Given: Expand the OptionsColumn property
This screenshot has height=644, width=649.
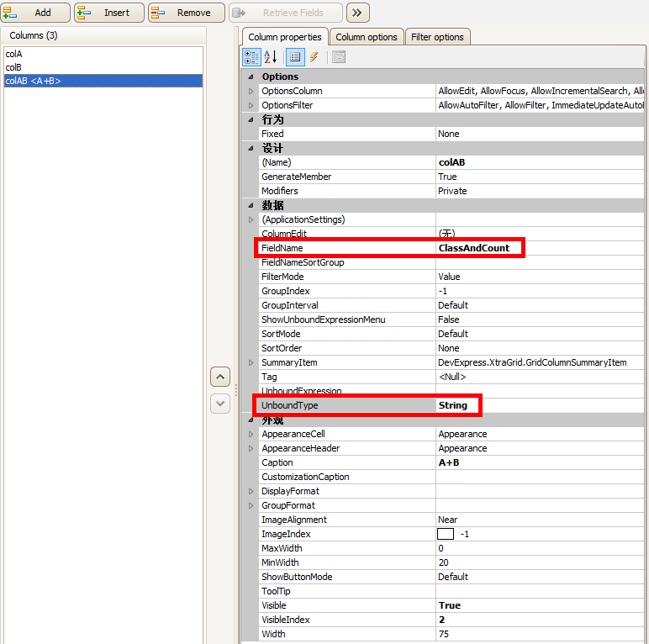Looking at the screenshot, I should point(251,91).
